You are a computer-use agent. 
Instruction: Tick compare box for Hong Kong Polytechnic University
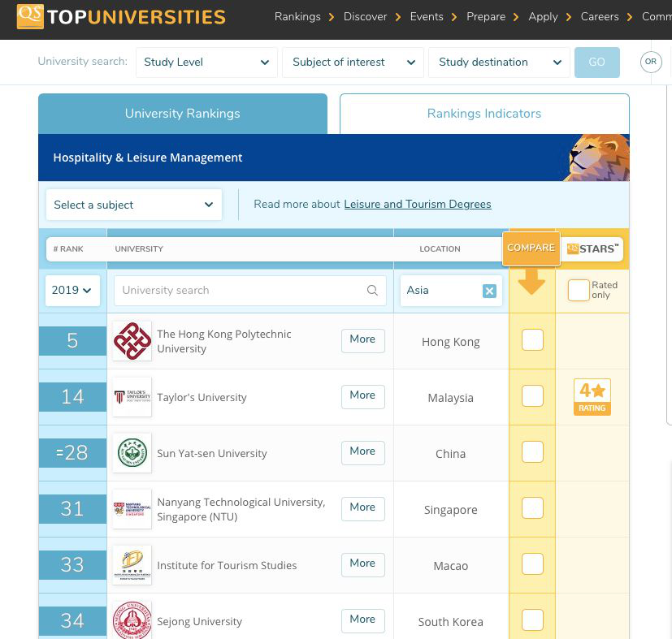(x=532, y=340)
